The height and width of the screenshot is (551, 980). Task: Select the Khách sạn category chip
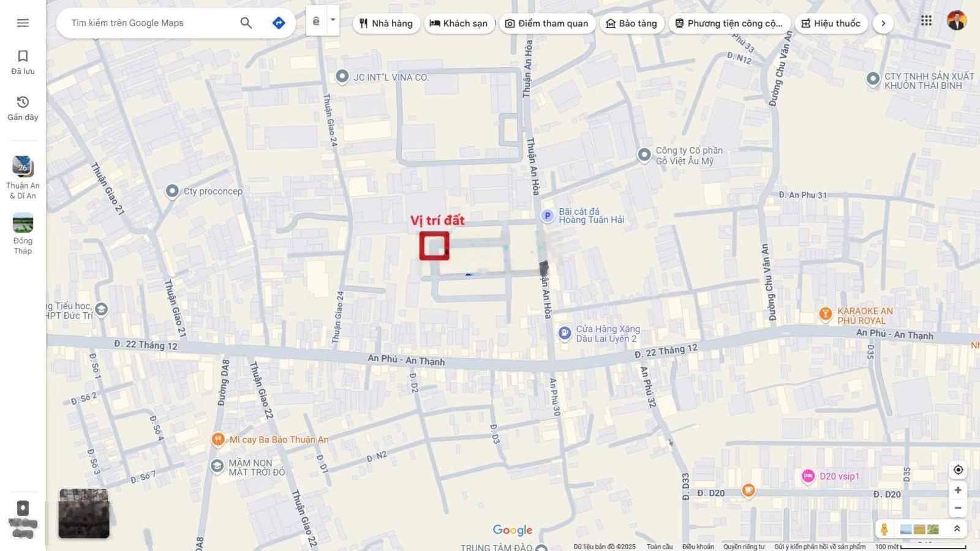459,23
